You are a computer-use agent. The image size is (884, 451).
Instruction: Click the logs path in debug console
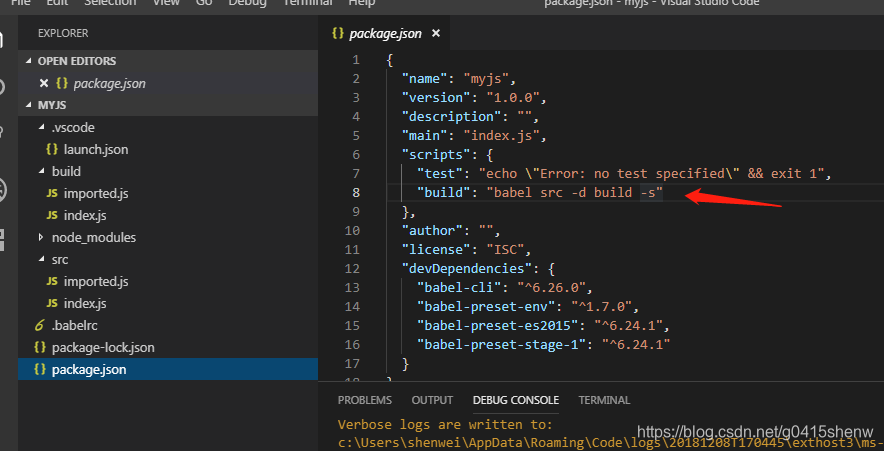pos(611,443)
